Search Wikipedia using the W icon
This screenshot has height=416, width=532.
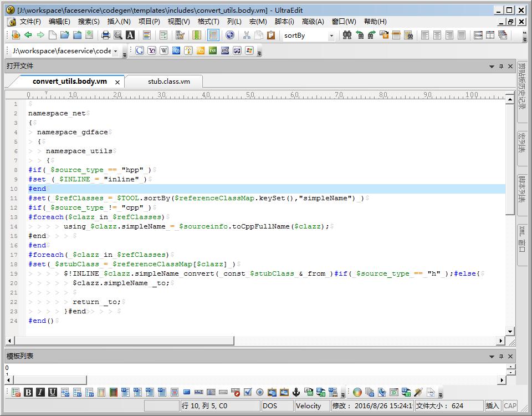tap(164, 50)
